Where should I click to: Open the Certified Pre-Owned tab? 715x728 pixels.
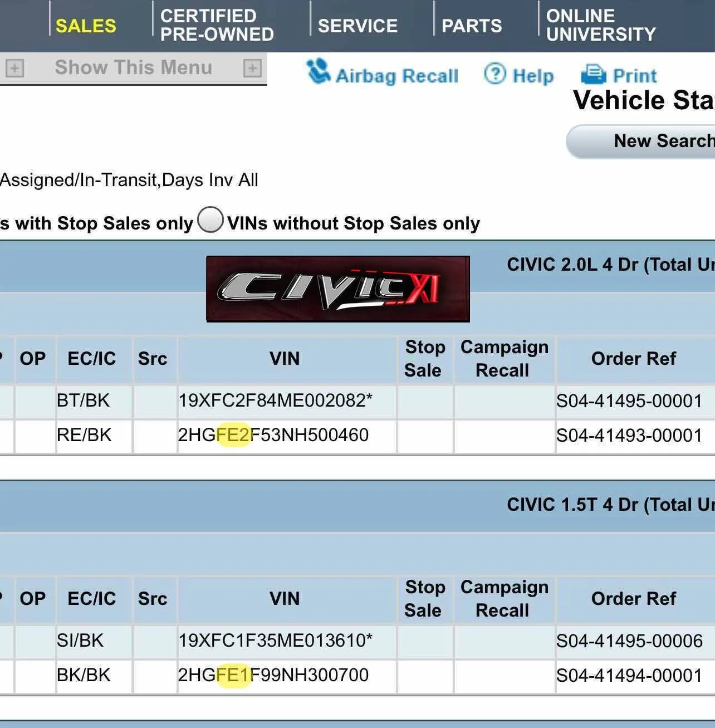tap(217, 25)
